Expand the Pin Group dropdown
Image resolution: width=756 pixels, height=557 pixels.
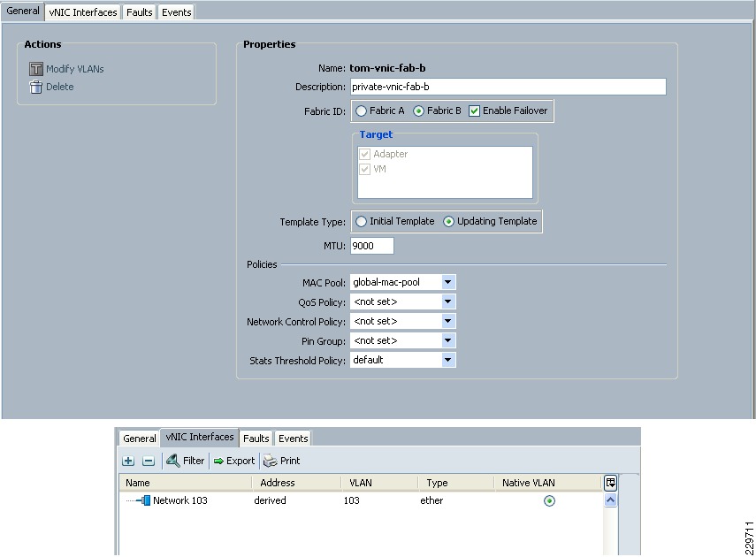[448, 340]
